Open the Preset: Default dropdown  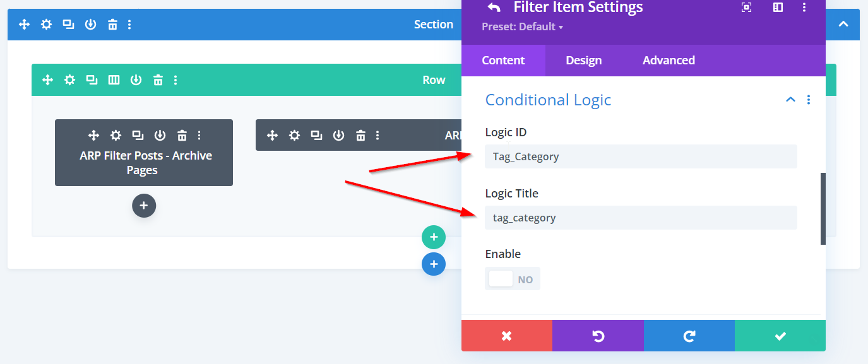(522, 26)
